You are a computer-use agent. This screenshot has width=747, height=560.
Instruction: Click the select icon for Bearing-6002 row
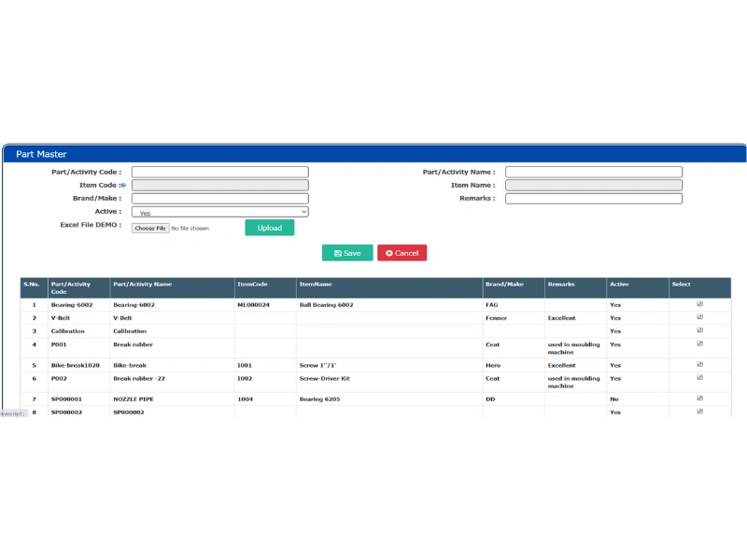698,304
